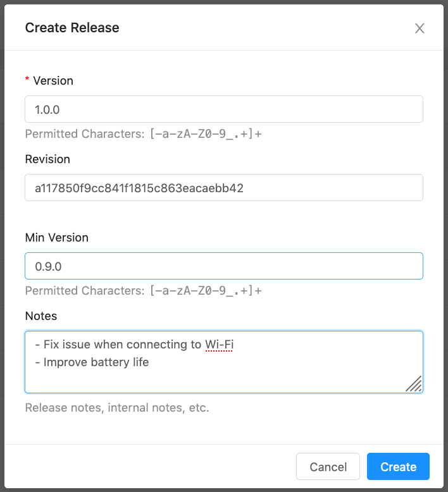Place cursor in 'Fix issue when connecting' text
The width and height of the screenshot is (448, 492).
coord(114,345)
